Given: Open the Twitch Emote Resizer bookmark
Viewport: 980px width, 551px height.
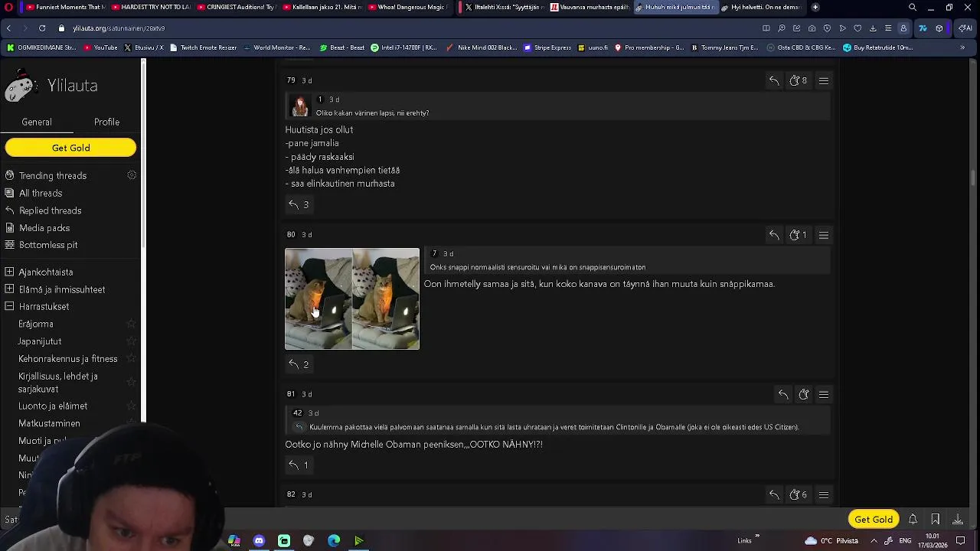Looking at the screenshot, I should [x=203, y=47].
